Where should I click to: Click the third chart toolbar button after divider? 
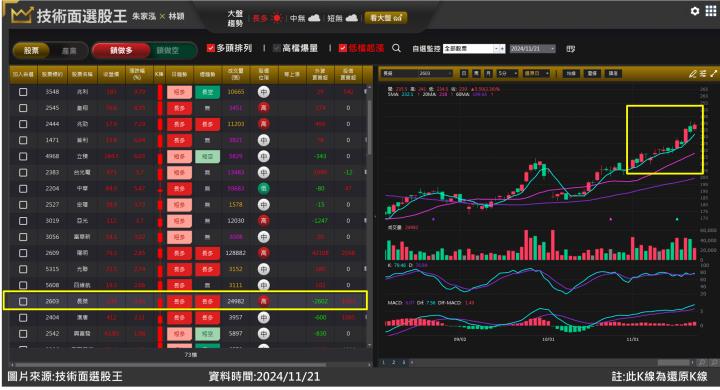613,73
